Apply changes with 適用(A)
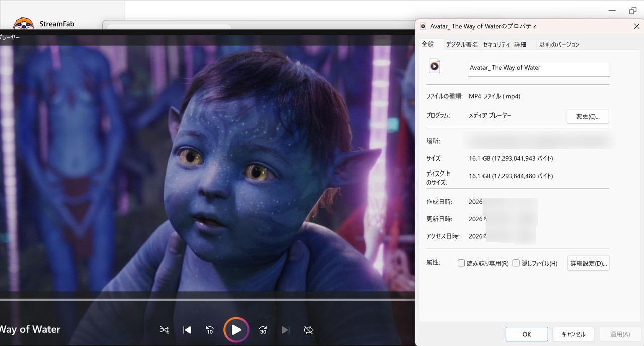Viewport: 644px width, 346px height. [619, 334]
